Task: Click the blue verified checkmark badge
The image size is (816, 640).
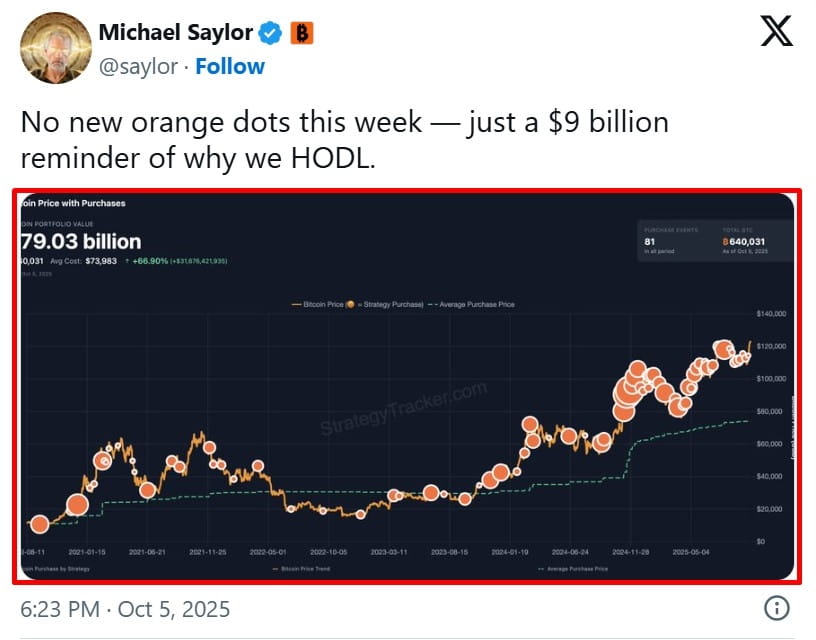Action: coord(270,33)
